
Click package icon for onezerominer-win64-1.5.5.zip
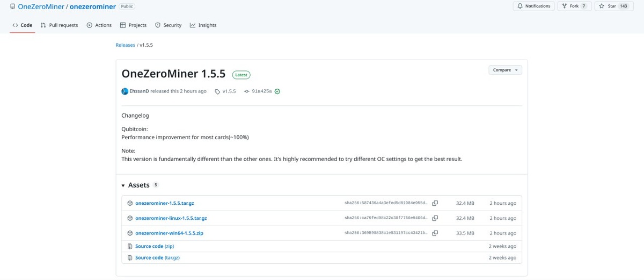tap(130, 233)
